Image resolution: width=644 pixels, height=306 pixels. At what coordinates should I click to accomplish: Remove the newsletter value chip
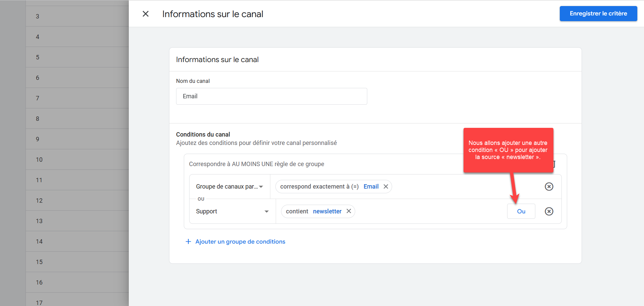349,211
